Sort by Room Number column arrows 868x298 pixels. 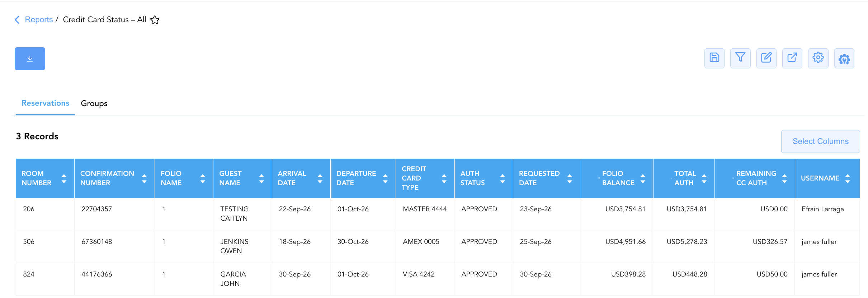click(64, 178)
